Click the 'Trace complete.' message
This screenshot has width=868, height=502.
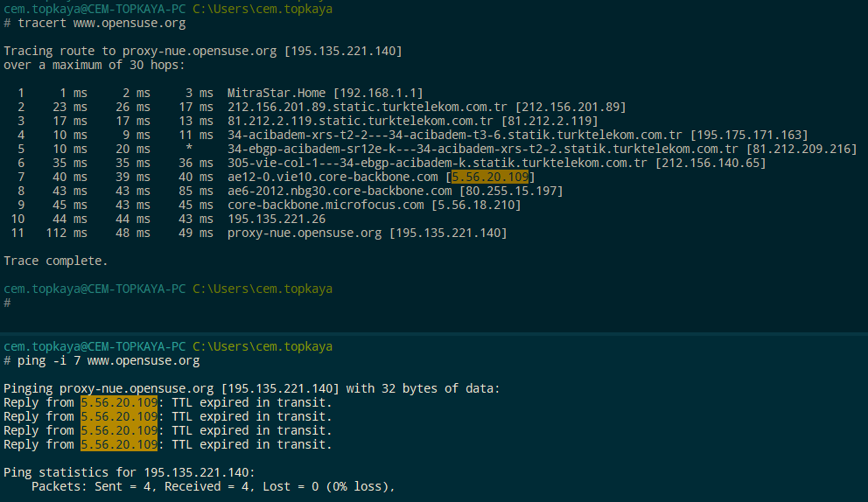tap(56, 261)
